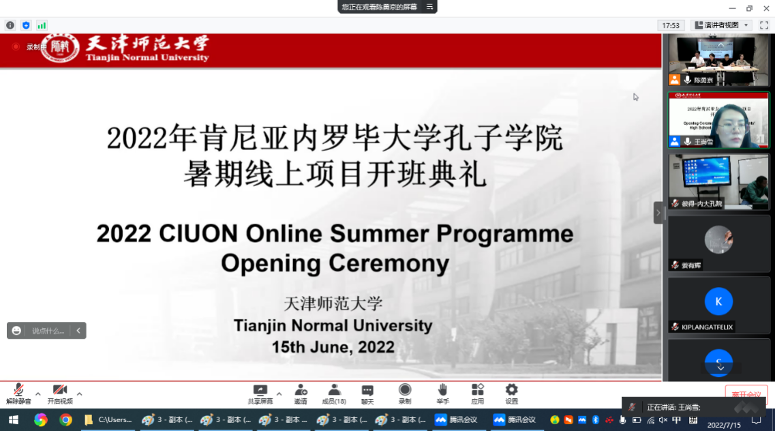The image size is (775, 431).
Task: Click the meeting info icon at top left
Action: point(10,25)
